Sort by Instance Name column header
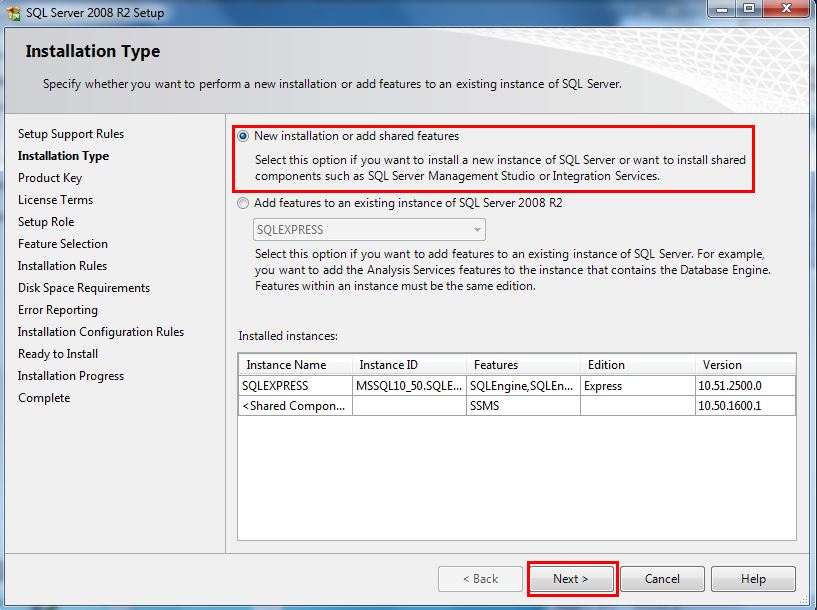 (295, 365)
